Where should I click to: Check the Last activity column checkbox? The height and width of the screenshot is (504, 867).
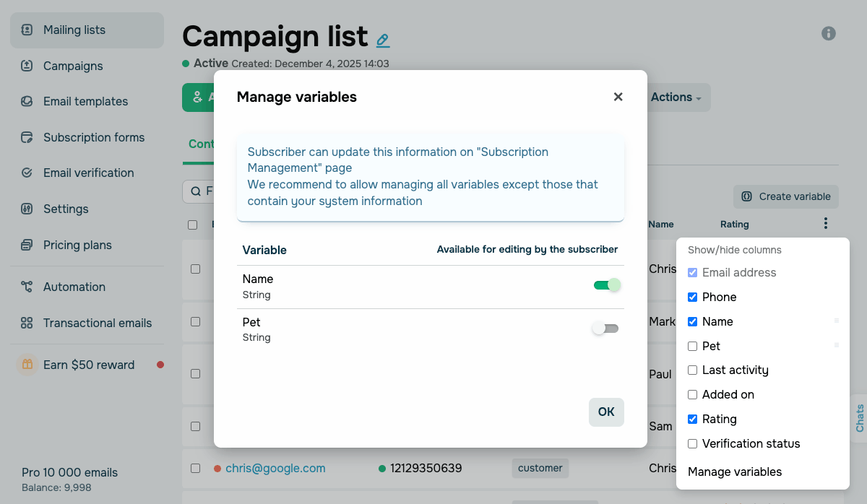point(693,370)
